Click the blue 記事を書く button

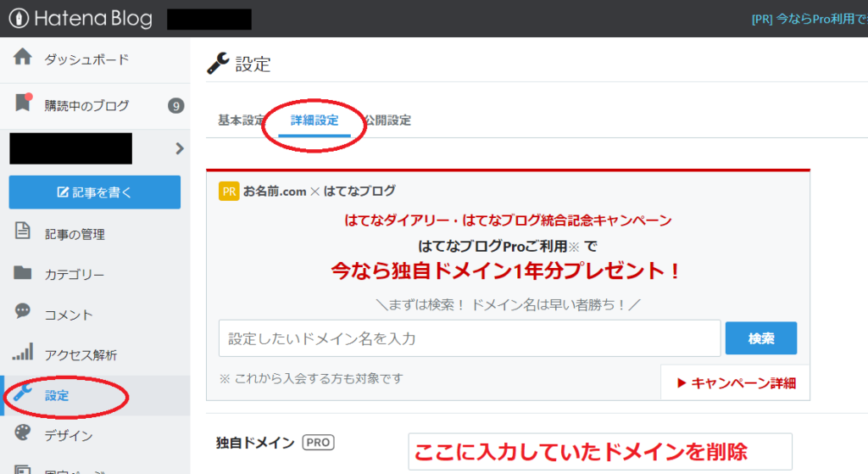(x=95, y=192)
